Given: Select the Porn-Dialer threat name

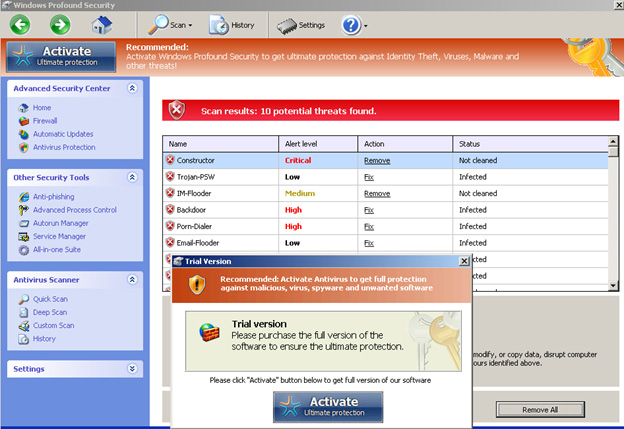Looking at the screenshot, I should click(194, 226).
